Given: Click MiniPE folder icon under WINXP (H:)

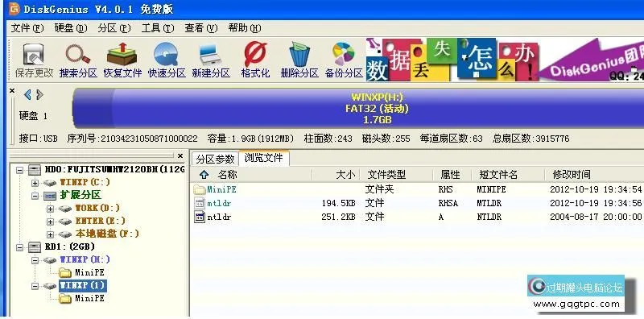Looking at the screenshot, I should click(x=65, y=272).
